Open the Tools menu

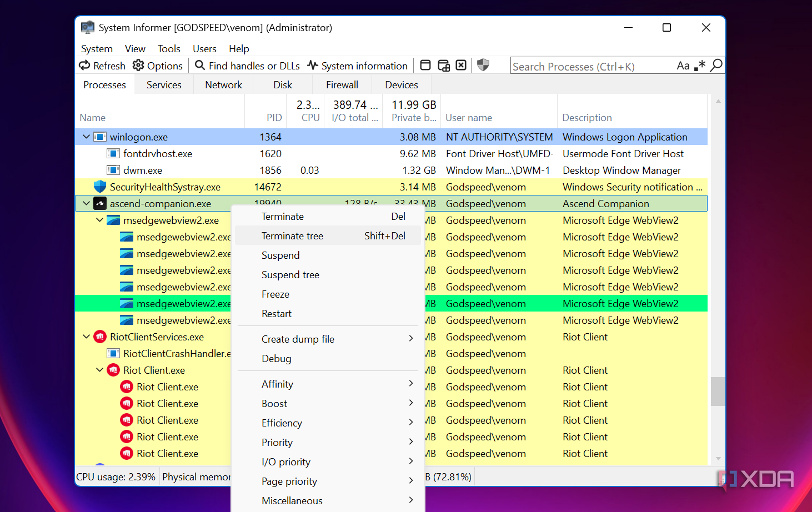(x=169, y=49)
